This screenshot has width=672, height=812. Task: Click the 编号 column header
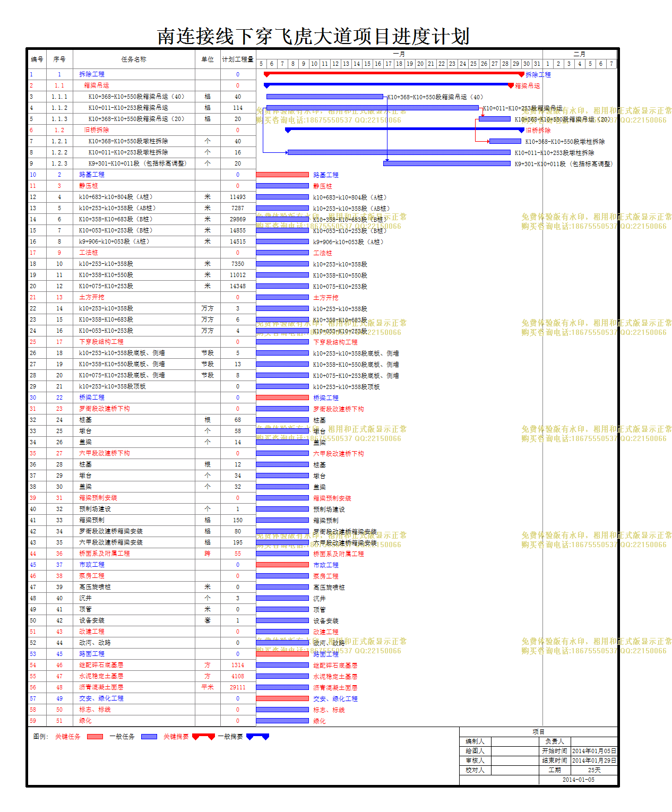coord(37,59)
